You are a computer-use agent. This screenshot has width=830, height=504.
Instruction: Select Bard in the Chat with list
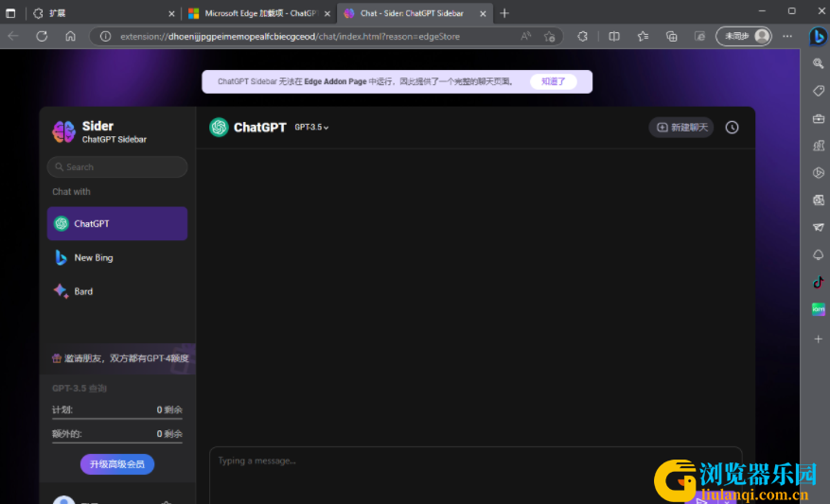117,291
